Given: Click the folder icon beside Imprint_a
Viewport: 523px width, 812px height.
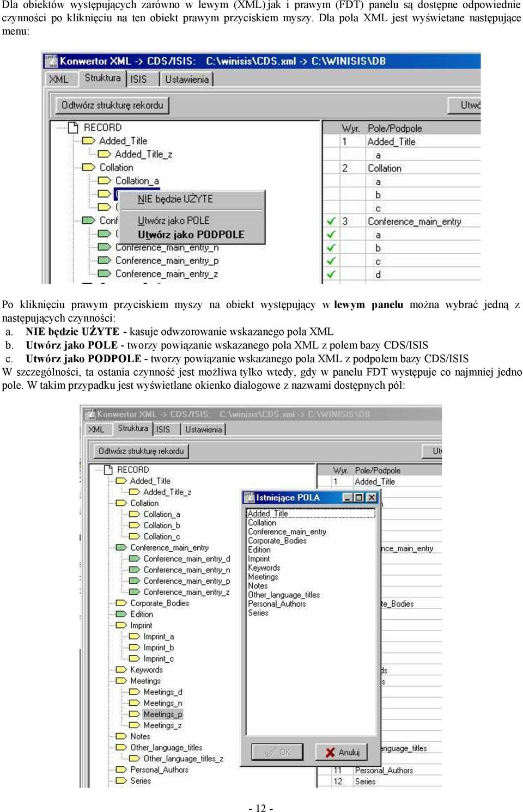Looking at the screenshot, I should click(134, 637).
